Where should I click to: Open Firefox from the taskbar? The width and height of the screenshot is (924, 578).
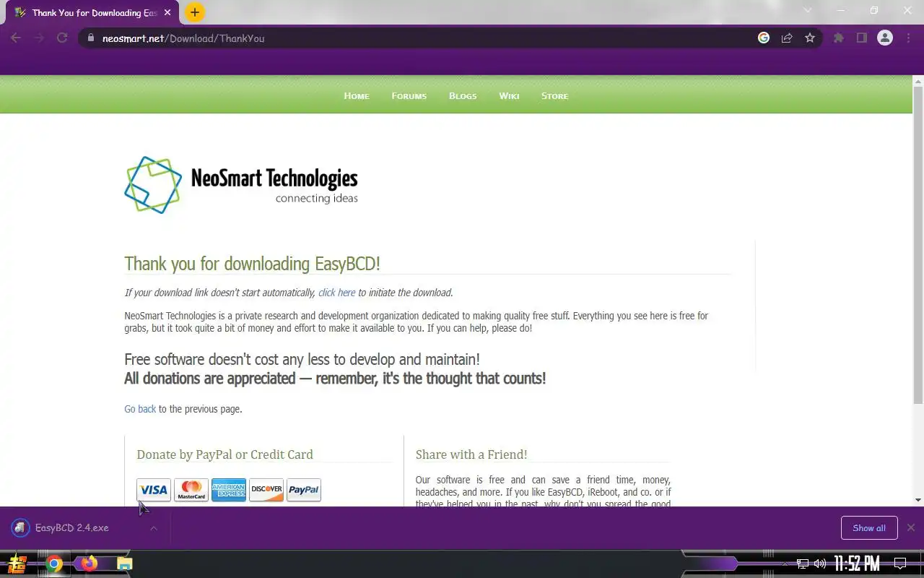pyautogui.click(x=90, y=564)
